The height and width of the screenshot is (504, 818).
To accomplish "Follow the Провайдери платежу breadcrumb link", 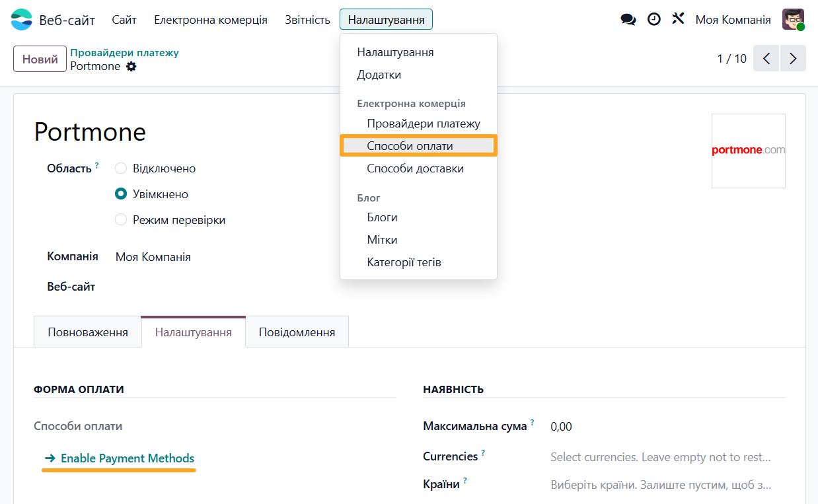I will point(125,52).
